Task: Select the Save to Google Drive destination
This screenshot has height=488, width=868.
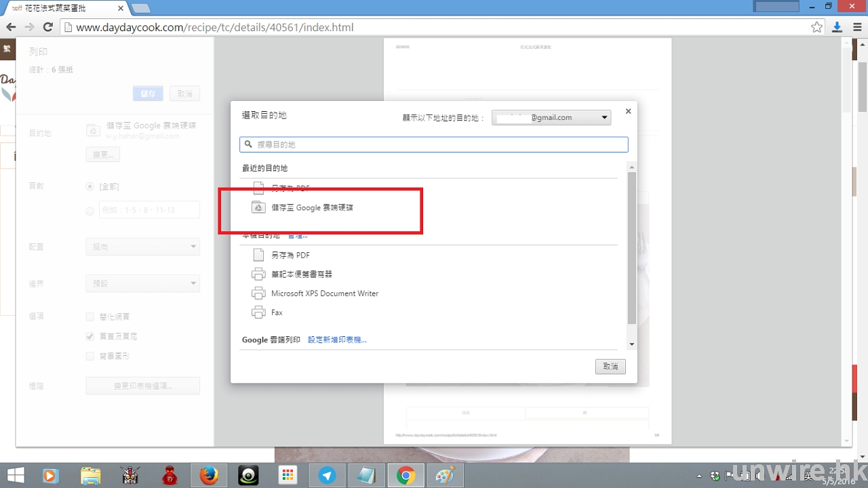Action: pyautogui.click(x=312, y=207)
